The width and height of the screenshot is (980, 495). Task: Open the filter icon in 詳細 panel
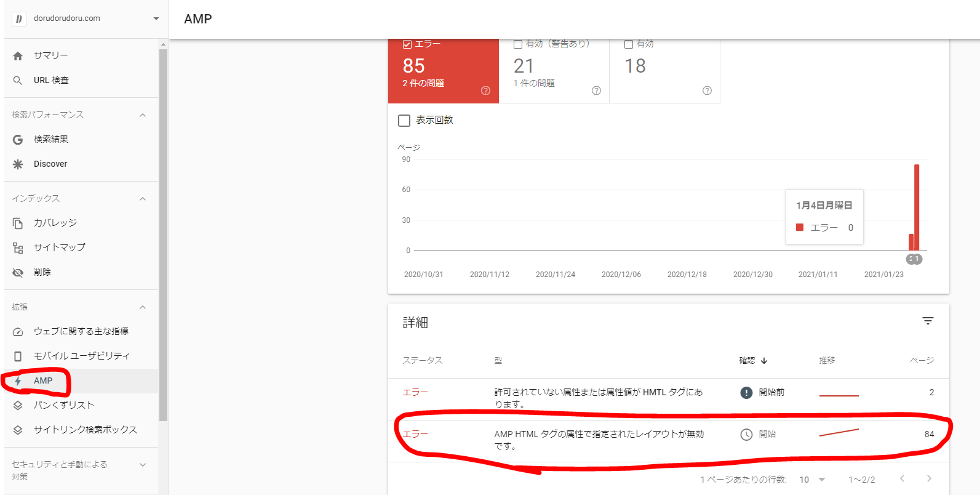pos(928,321)
